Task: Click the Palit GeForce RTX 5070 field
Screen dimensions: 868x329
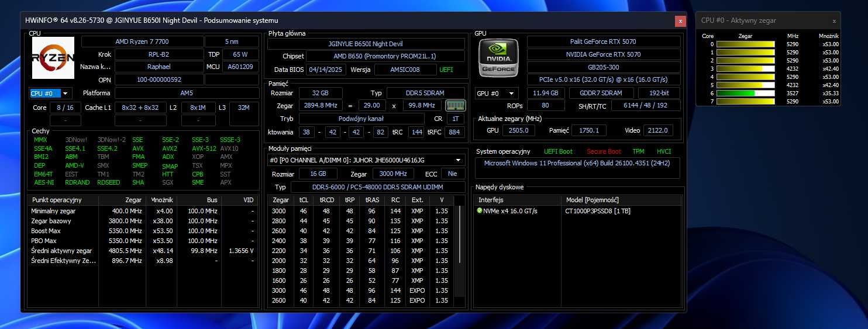Action: [604, 41]
